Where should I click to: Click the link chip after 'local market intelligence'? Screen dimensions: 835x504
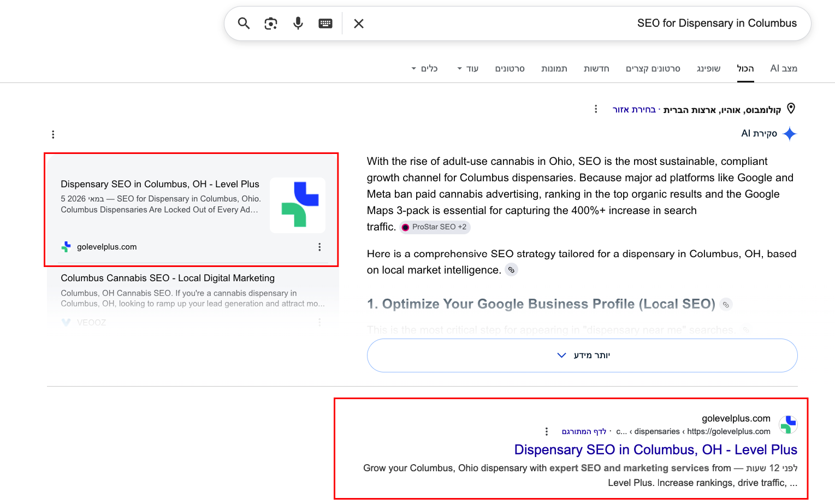tap(511, 270)
